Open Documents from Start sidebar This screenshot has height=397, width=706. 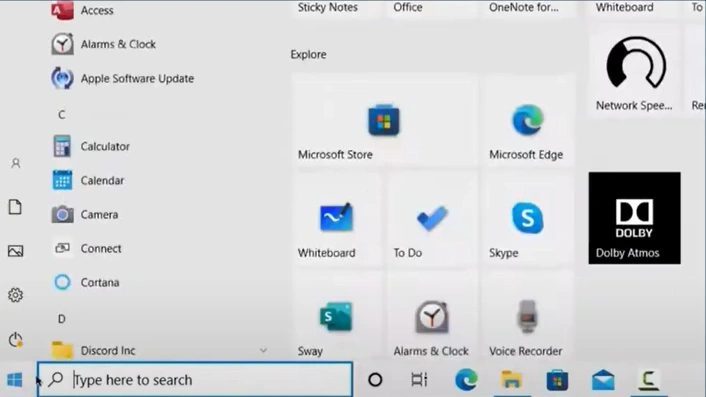tap(15, 207)
